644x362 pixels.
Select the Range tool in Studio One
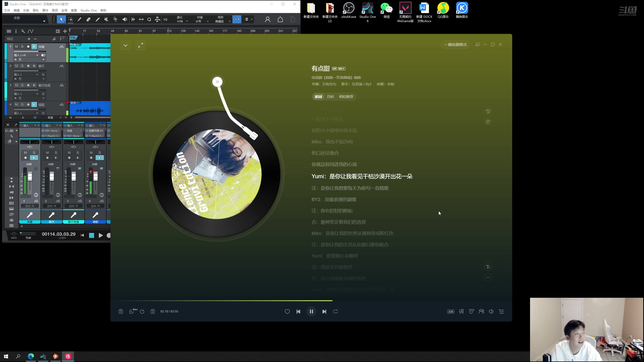[70, 19]
